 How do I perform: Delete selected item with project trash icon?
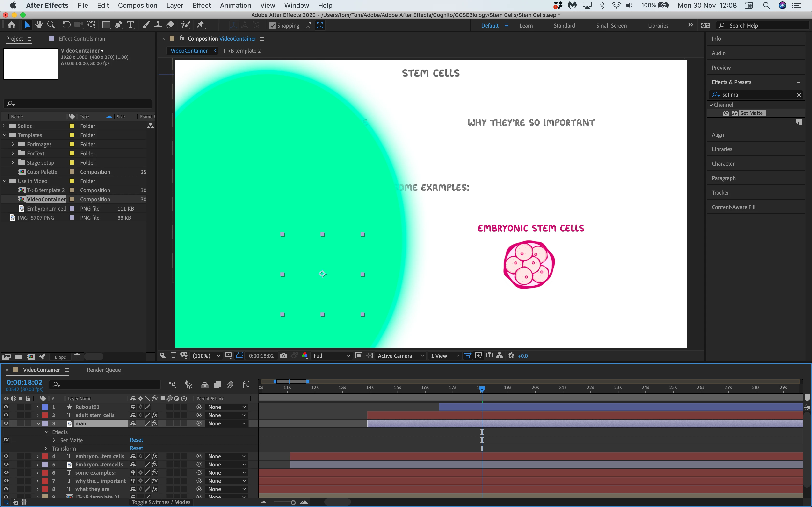77,357
